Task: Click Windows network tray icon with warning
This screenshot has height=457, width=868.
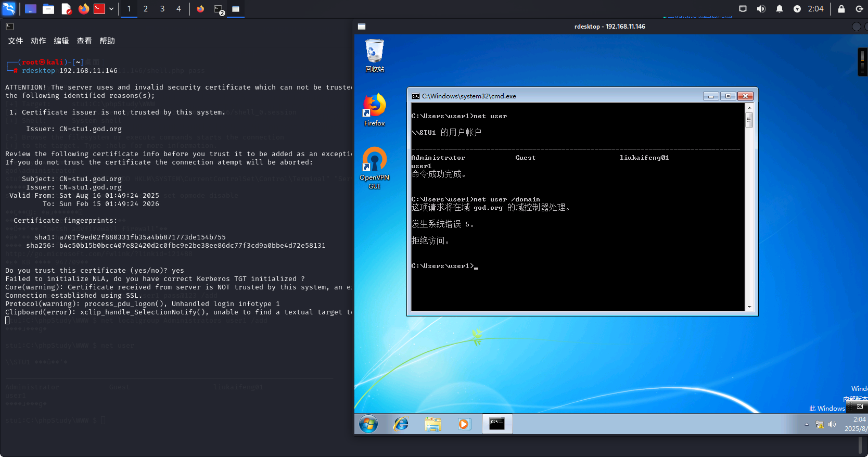Action: (x=820, y=425)
